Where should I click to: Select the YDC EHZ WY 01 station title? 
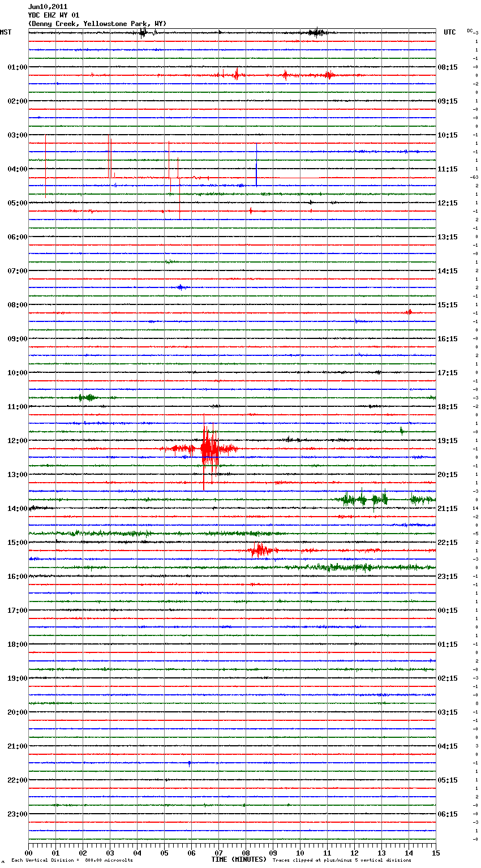54,15
